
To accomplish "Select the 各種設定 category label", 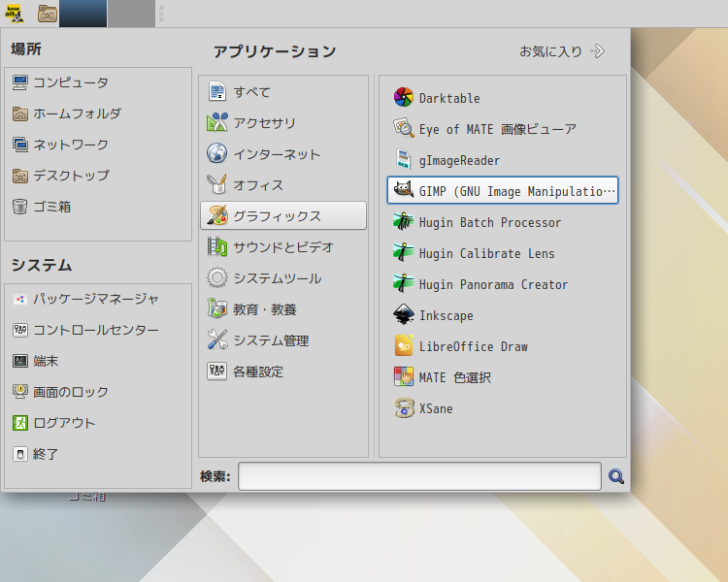I will [x=258, y=372].
